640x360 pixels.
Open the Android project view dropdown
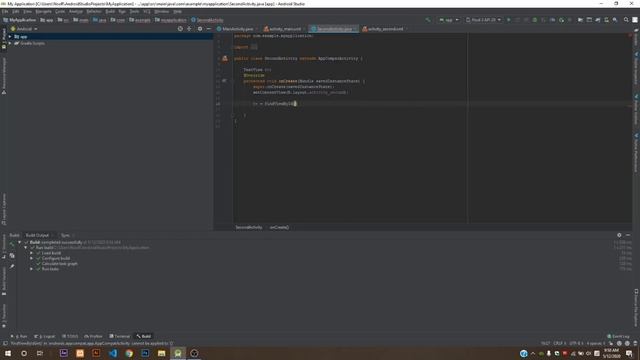(x=24, y=29)
